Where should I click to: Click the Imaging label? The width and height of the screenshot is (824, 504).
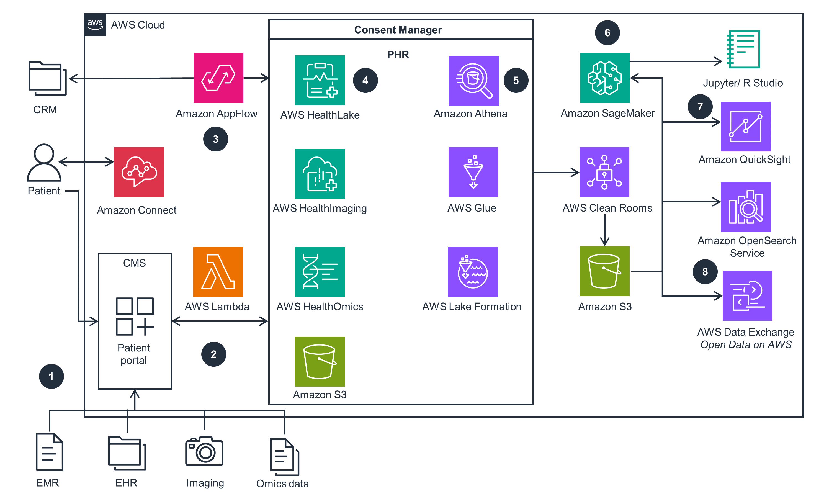(205, 483)
